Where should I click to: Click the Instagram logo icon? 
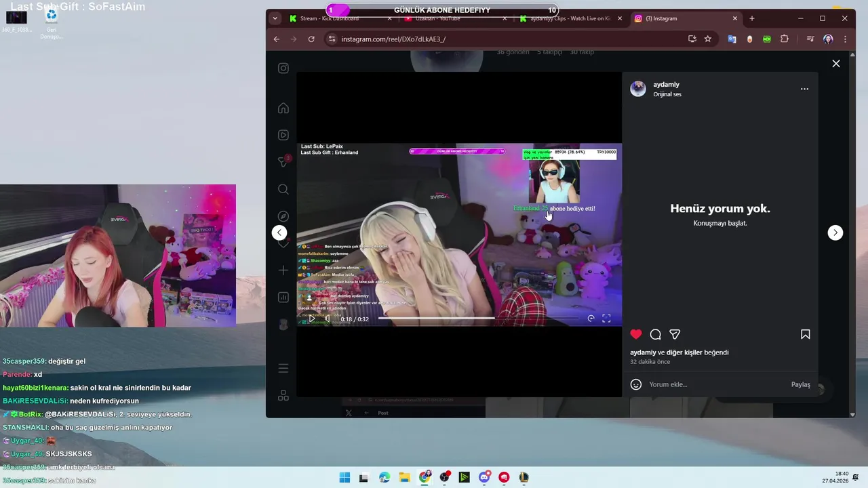283,68
